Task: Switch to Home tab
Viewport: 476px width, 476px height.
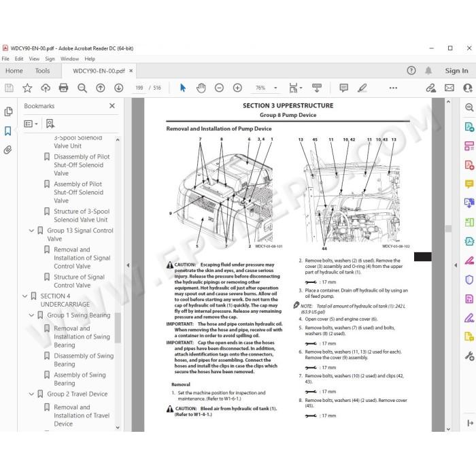Action: (x=14, y=71)
